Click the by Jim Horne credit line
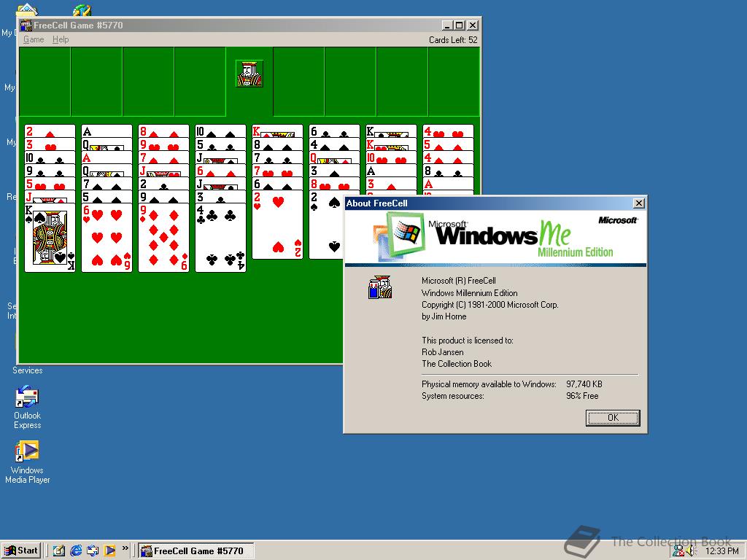 [444, 316]
